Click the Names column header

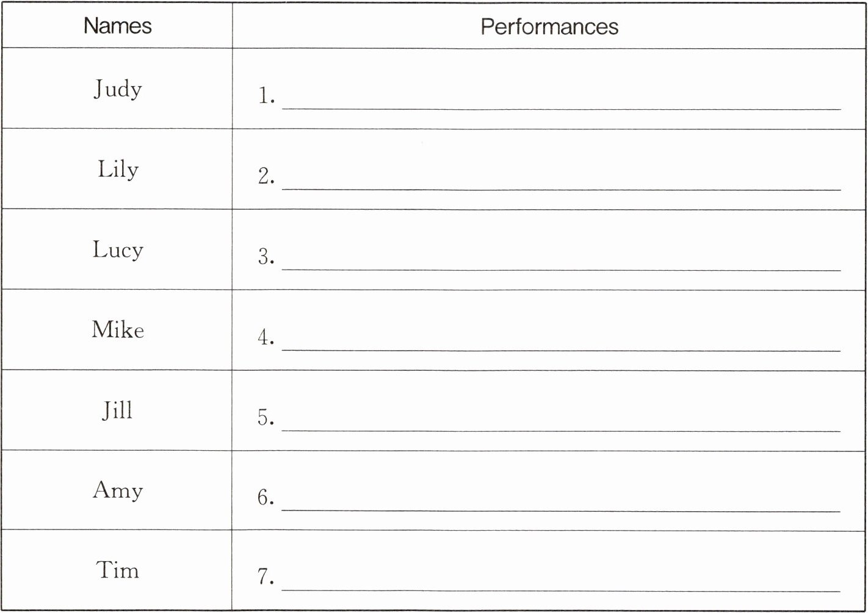click(x=117, y=26)
